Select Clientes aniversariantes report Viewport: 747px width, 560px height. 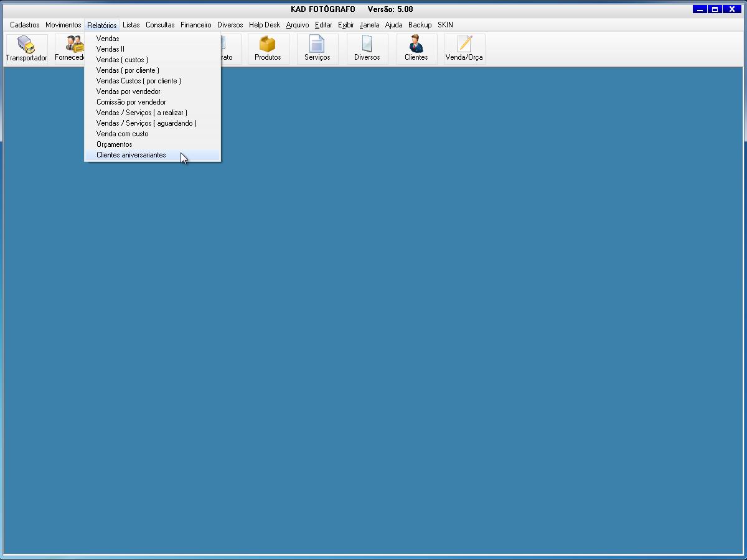131,155
